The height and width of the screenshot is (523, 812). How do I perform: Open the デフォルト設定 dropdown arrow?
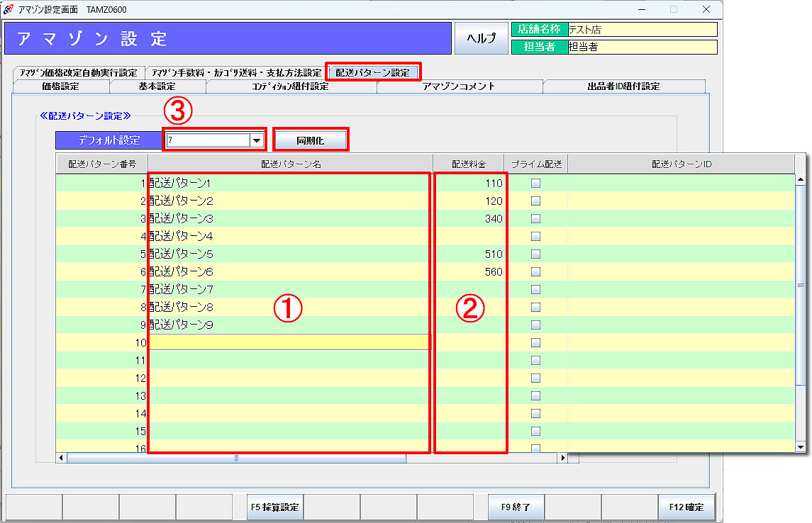tap(257, 140)
